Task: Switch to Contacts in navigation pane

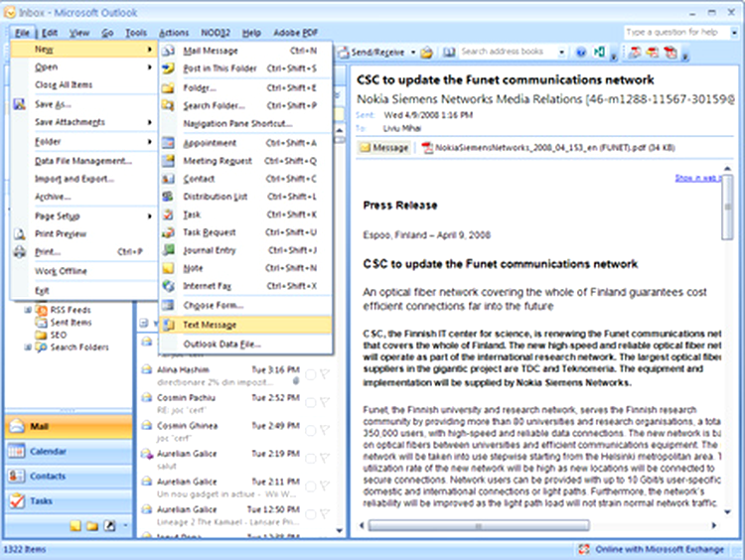Action: (69, 476)
